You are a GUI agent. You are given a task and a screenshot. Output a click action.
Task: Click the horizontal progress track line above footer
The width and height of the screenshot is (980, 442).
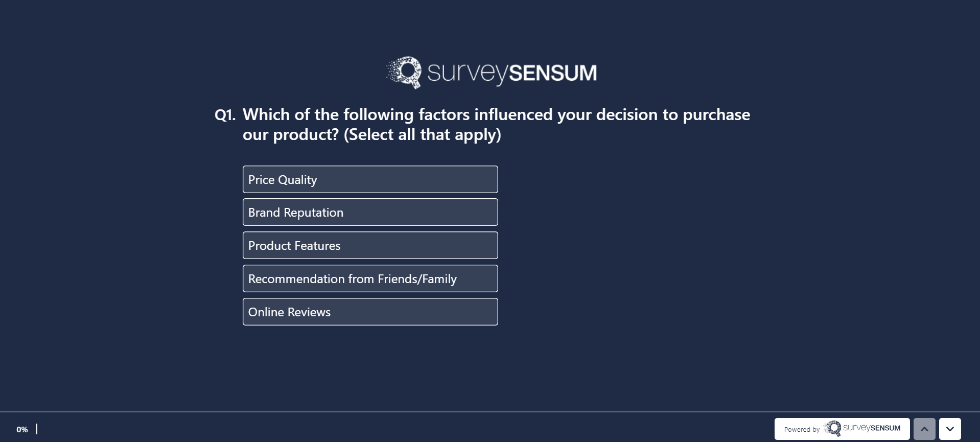tap(489, 412)
